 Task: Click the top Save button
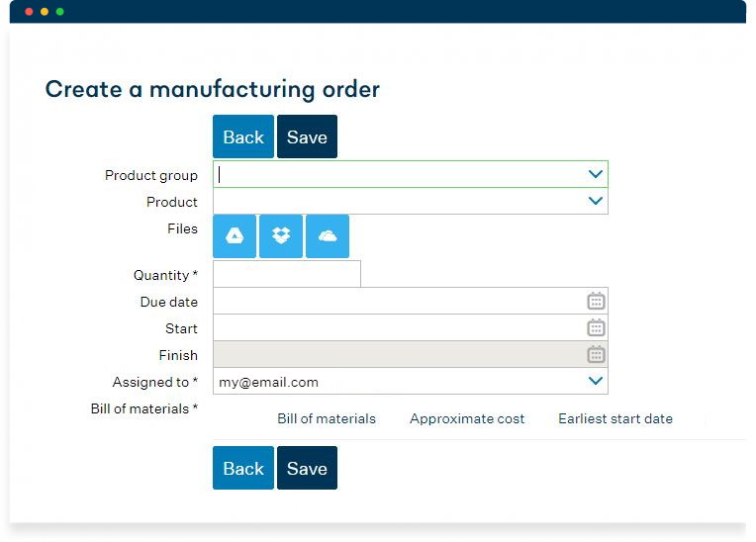[x=307, y=136]
